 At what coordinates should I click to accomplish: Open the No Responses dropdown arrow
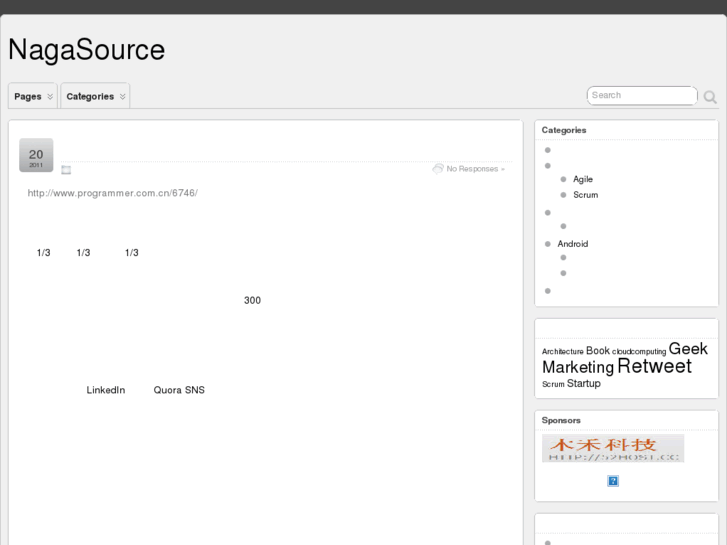coord(503,169)
